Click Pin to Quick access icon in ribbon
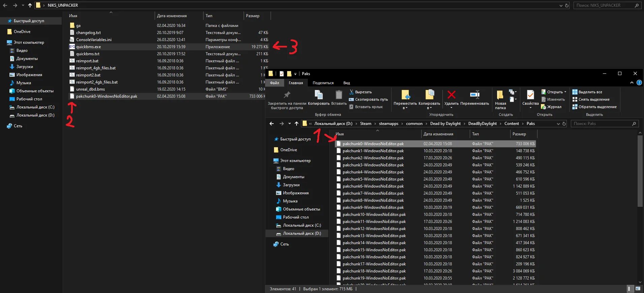The height and width of the screenshot is (293, 644). click(287, 95)
